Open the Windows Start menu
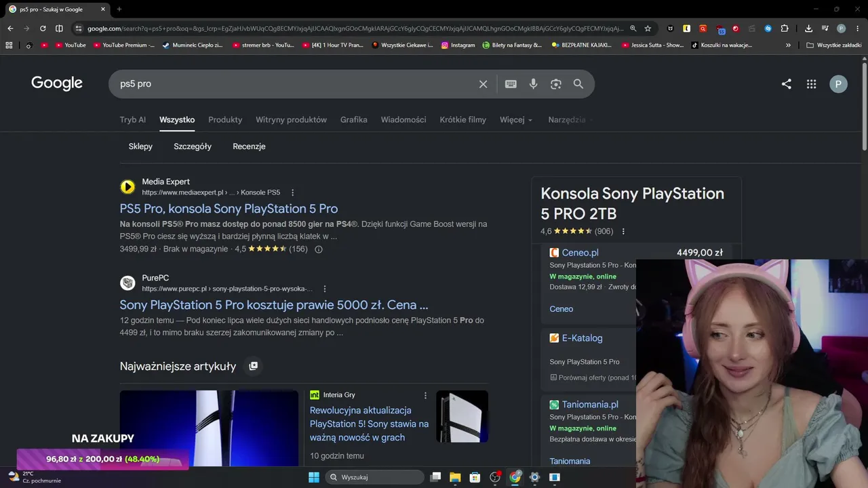The width and height of the screenshot is (868, 488). coord(314,477)
